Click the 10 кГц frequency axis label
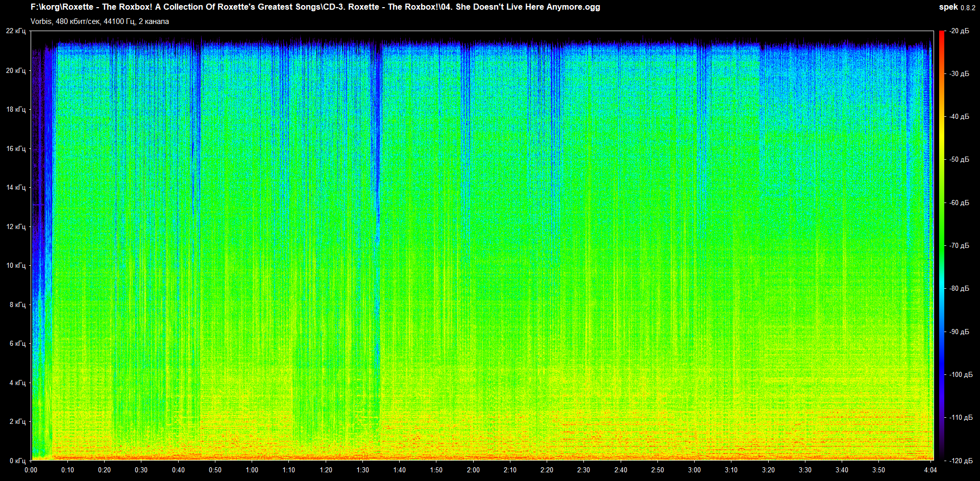This screenshot has width=980, height=481. pos(16,265)
